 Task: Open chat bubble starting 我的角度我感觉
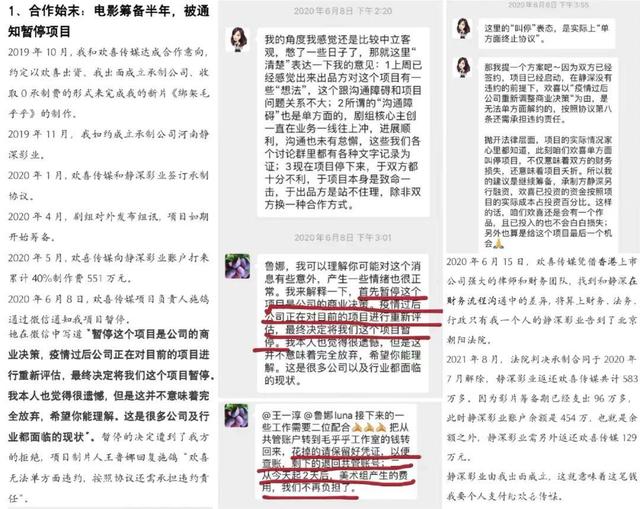click(343, 122)
